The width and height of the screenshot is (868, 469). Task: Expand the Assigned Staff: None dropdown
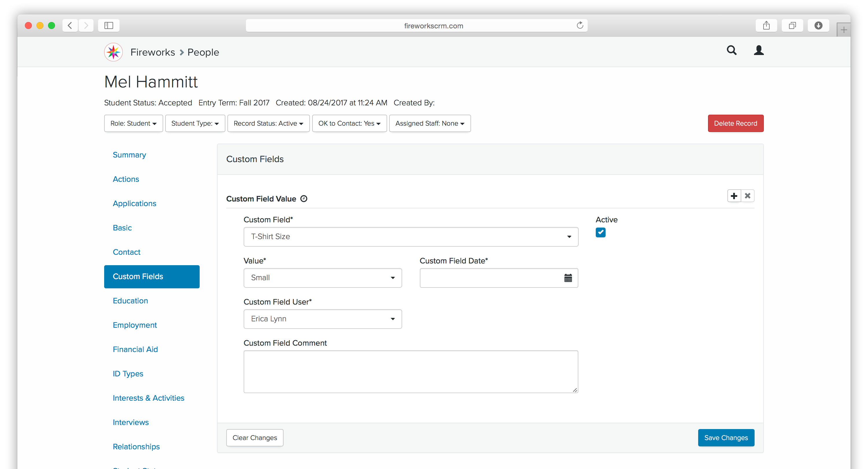430,123
